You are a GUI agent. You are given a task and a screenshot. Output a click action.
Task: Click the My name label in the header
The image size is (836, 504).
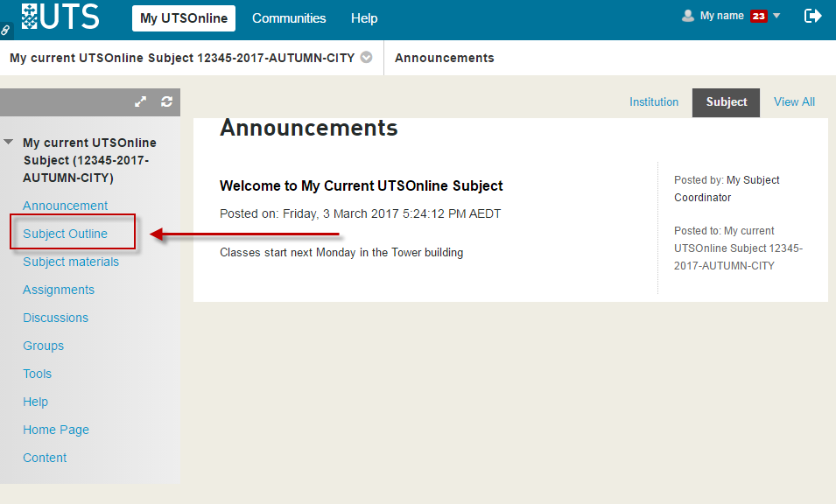pos(722,16)
